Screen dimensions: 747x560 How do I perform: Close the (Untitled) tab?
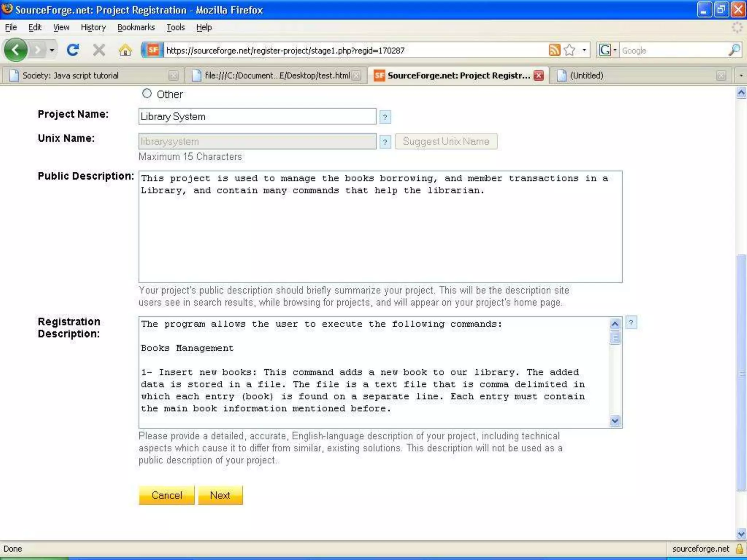tap(721, 75)
